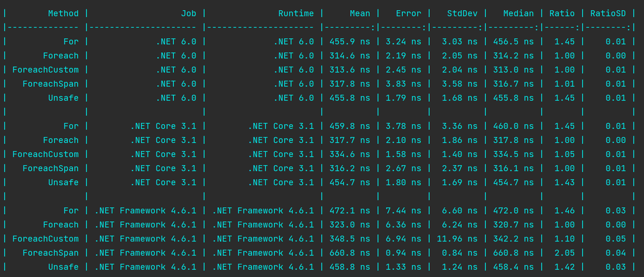Select the median value '342.2 ns'

pos(514,238)
